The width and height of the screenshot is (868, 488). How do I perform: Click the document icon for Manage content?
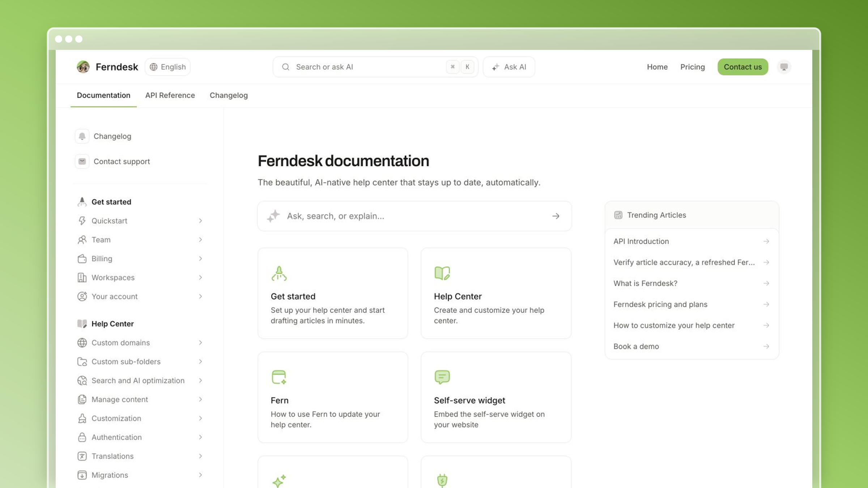(x=82, y=399)
